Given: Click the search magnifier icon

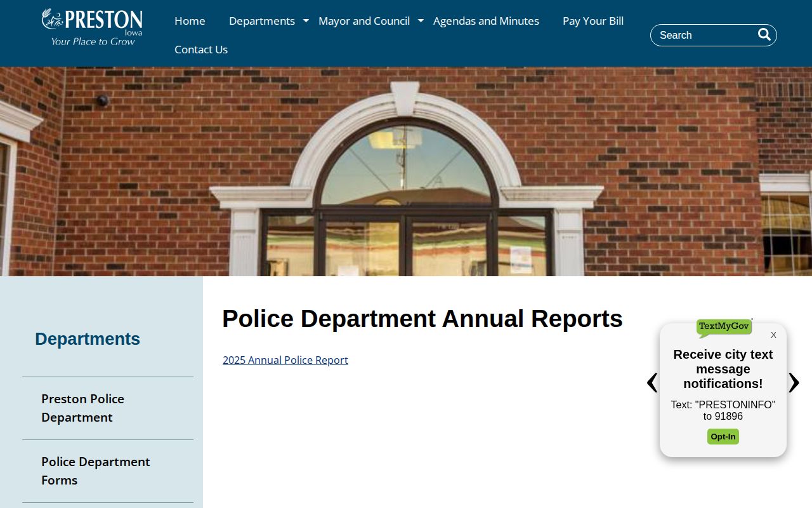Looking at the screenshot, I should pos(764,34).
